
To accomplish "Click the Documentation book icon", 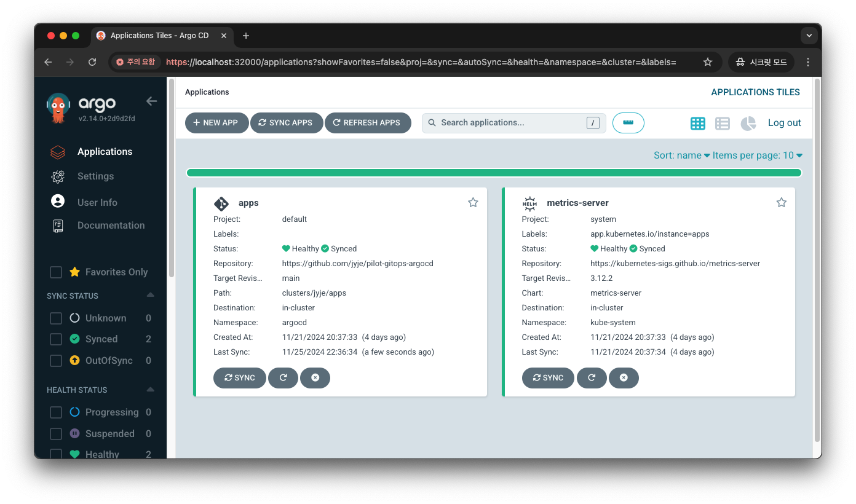I will click(x=58, y=226).
